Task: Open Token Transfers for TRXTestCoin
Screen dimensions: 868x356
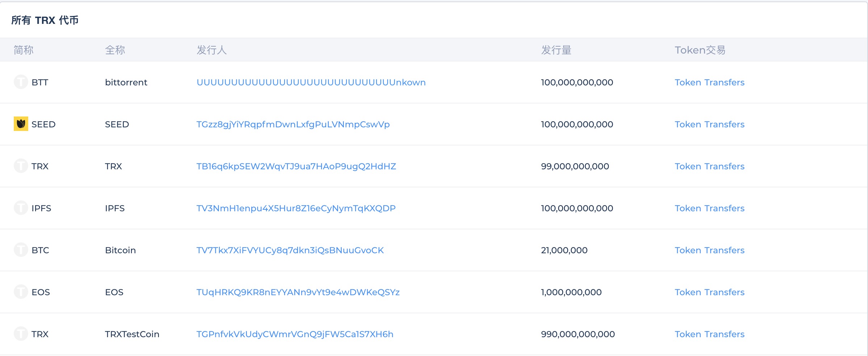Action: coord(709,334)
